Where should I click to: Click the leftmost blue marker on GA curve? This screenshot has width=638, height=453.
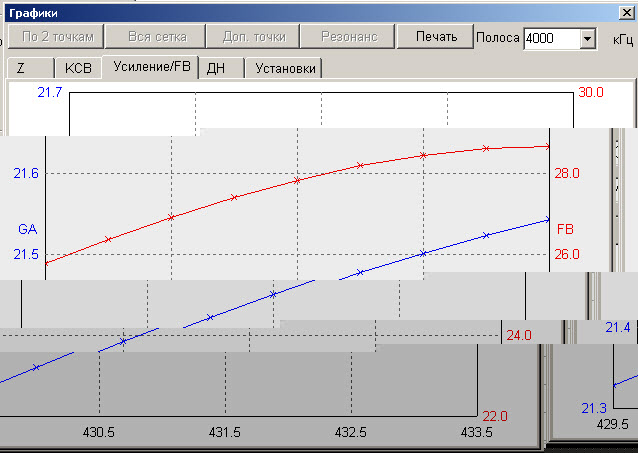[35, 367]
